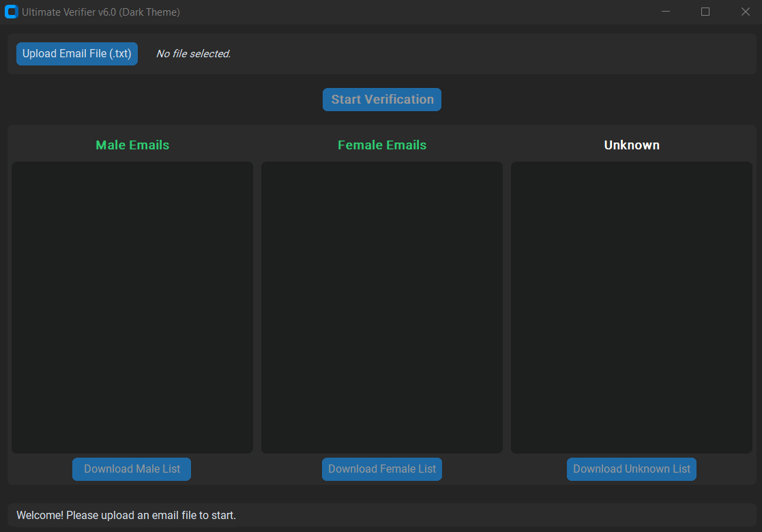This screenshot has height=532, width=762.
Task: Click empty space right of "No file selected."
Action: click(478, 54)
